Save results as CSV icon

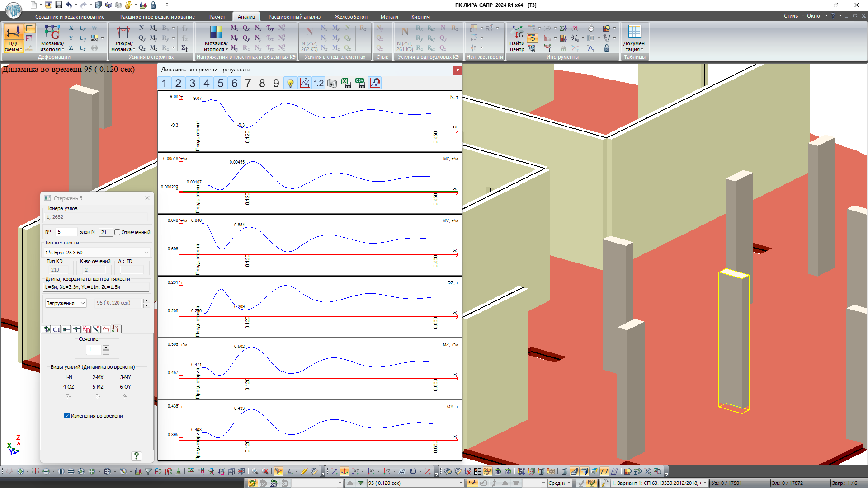tap(360, 83)
